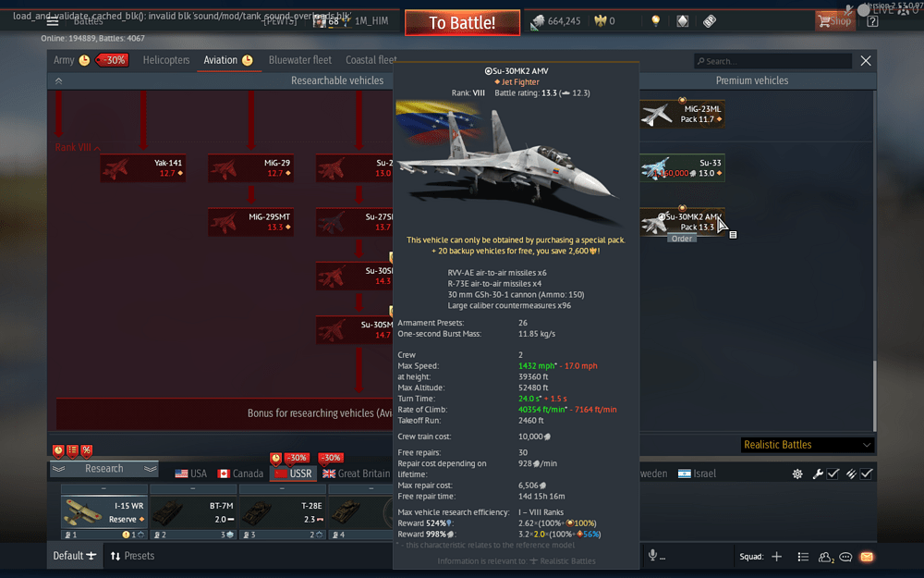This screenshot has width=924, height=578.
Task: Click the friends list icon near Squad
Action: (x=824, y=556)
